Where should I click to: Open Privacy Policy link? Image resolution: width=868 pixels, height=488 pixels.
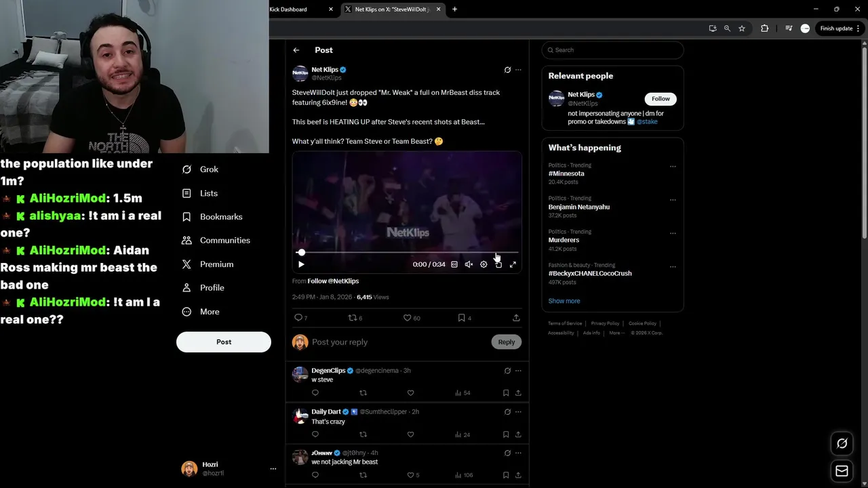click(605, 323)
